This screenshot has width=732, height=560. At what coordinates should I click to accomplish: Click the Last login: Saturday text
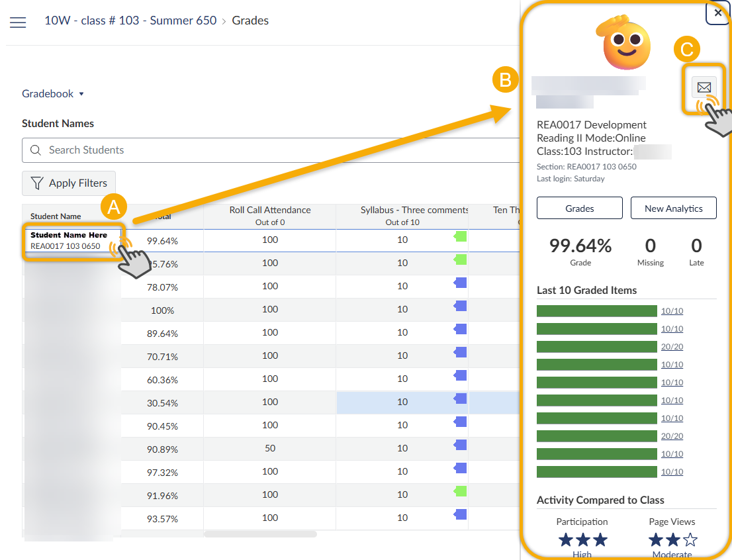click(571, 179)
